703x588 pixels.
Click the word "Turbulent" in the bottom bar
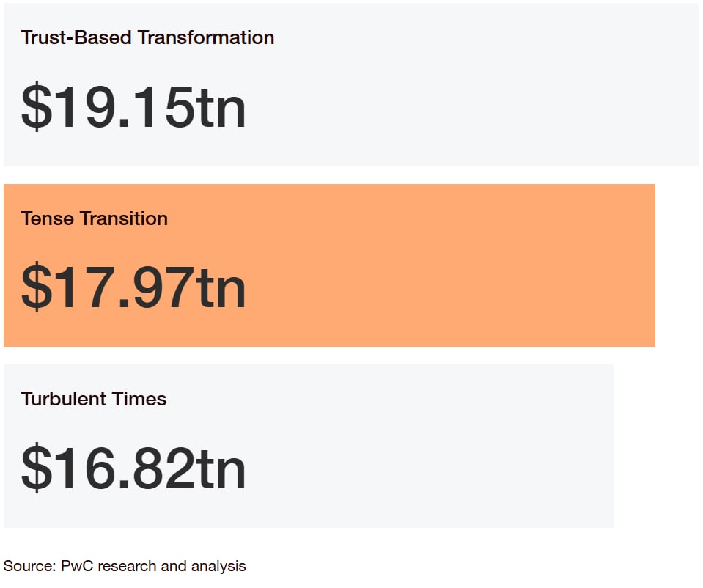(64, 399)
